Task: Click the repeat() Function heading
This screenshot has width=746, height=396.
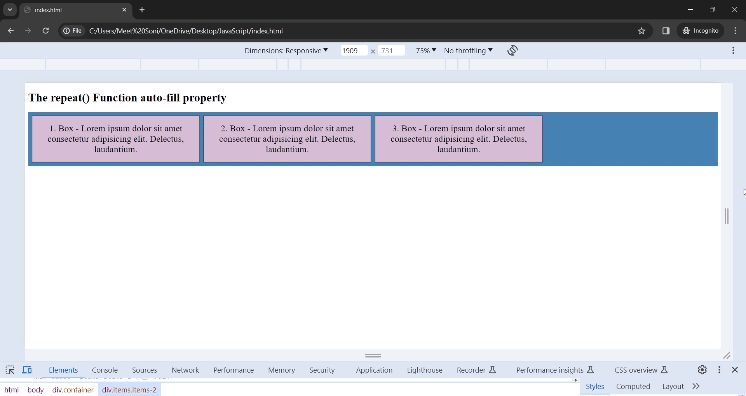Action: click(128, 98)
